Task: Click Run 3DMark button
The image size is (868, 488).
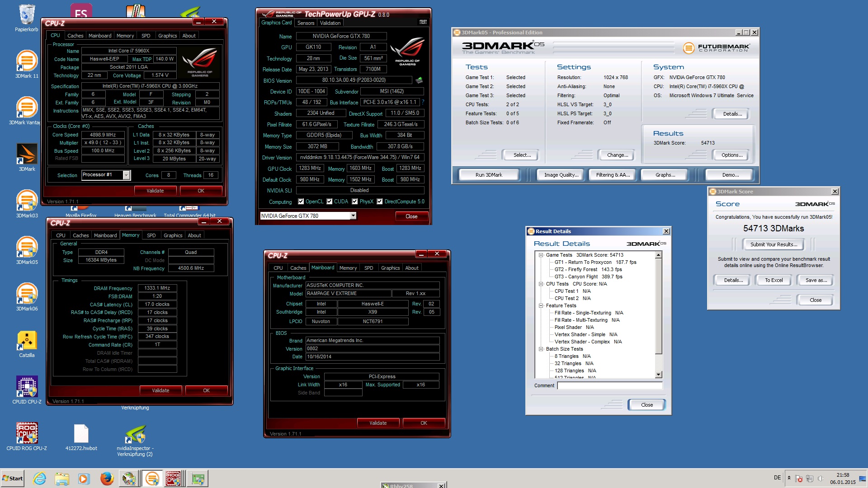Action: coord(489,175)
